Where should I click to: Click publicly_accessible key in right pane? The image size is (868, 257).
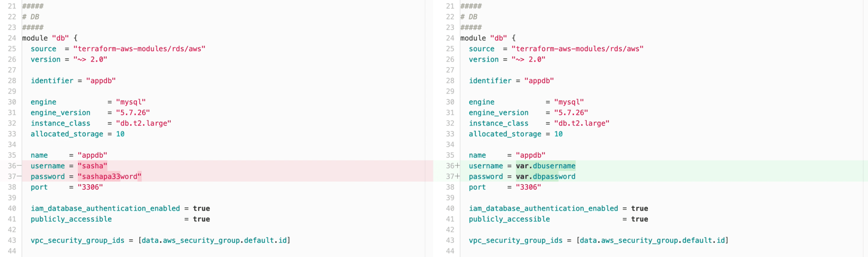[509, 219]
